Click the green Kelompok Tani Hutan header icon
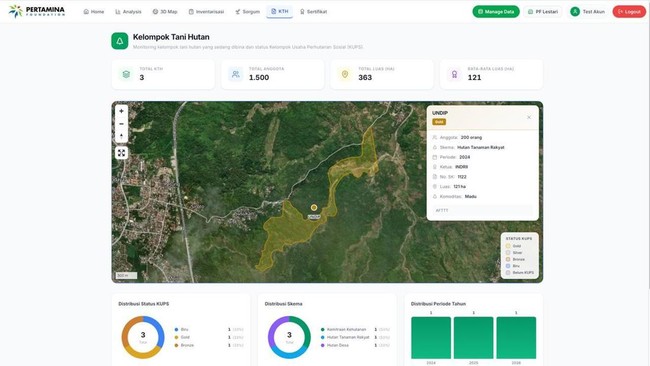Viewport: 650px width, 366px height. pyautogui.click(x=120, y=41)
